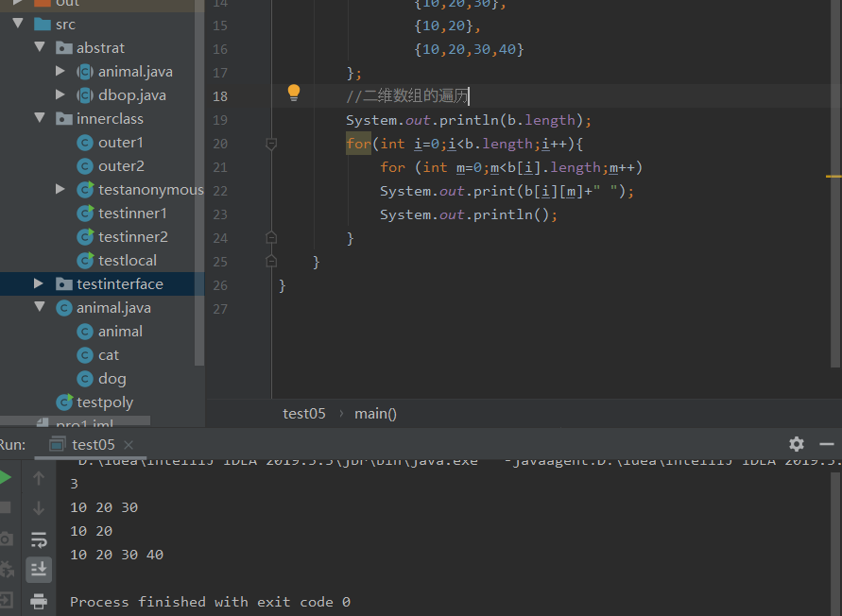Viewport: 842px width, 616px height.
Task: Open the dog class item
Action: coord(112,379)
